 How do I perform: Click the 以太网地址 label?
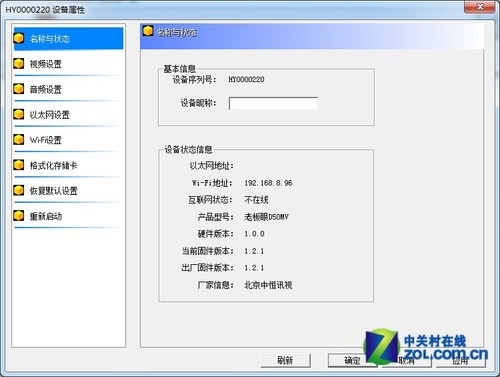click(212, 166)
